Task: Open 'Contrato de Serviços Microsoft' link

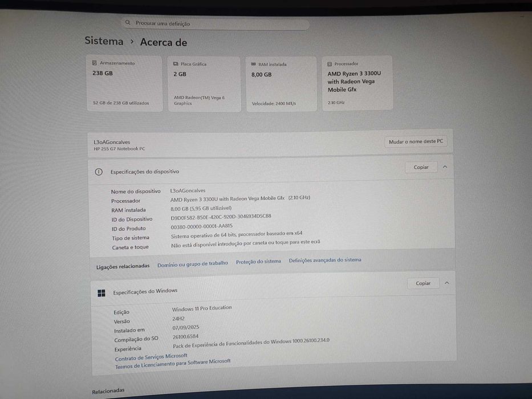Action: (x=151, y=357)
